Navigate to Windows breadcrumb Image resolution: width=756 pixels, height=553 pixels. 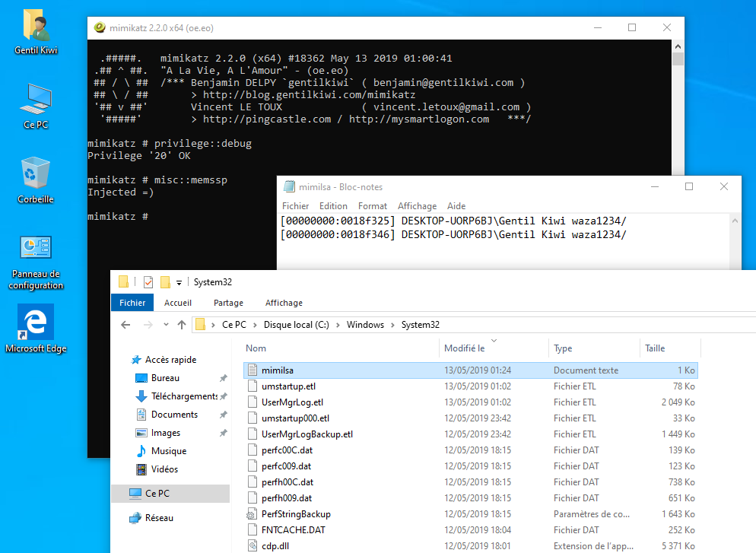pyautogui.click(x=365, y=325)
